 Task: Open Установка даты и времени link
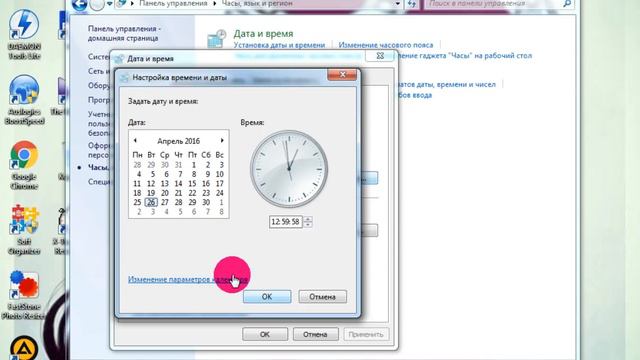(x=279, y=45)
